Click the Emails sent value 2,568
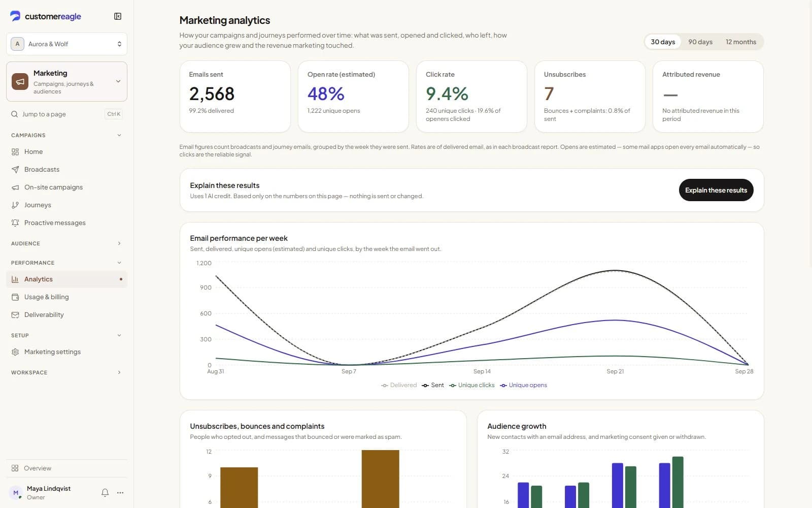 click(x=212, y=94)
